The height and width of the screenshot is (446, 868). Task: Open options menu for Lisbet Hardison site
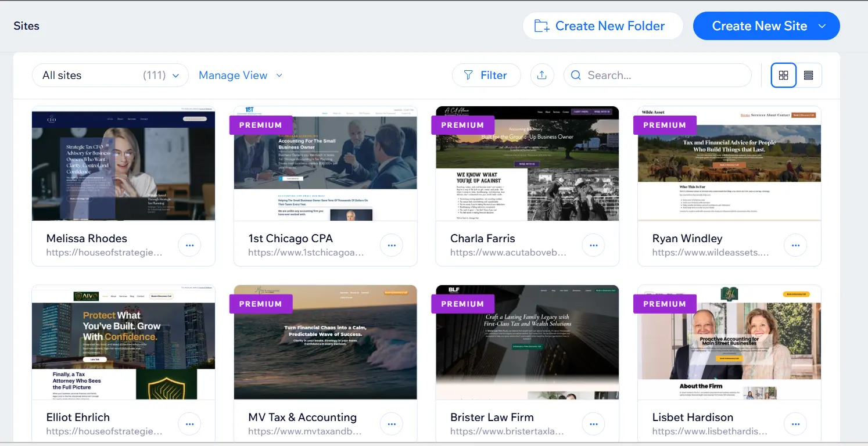click(795, 424)
